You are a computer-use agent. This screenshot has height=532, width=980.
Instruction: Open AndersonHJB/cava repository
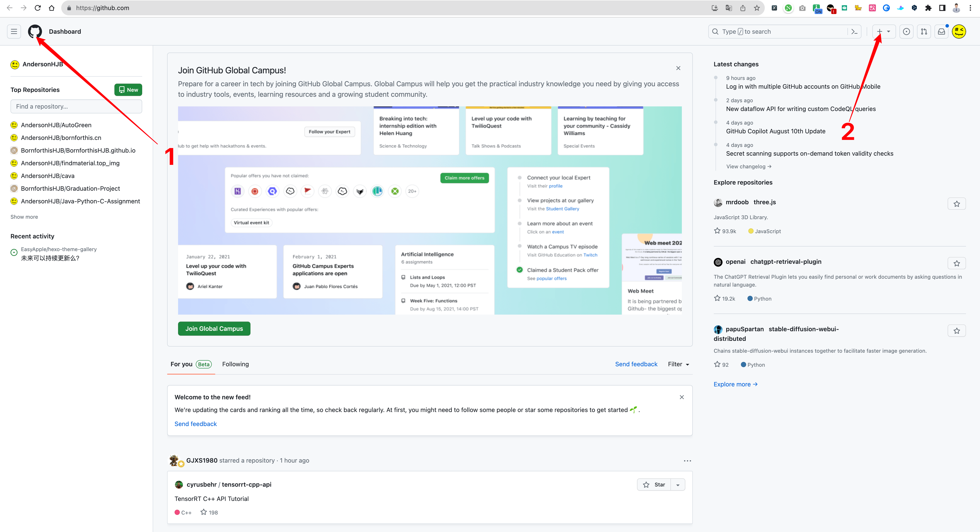[48, 176]
